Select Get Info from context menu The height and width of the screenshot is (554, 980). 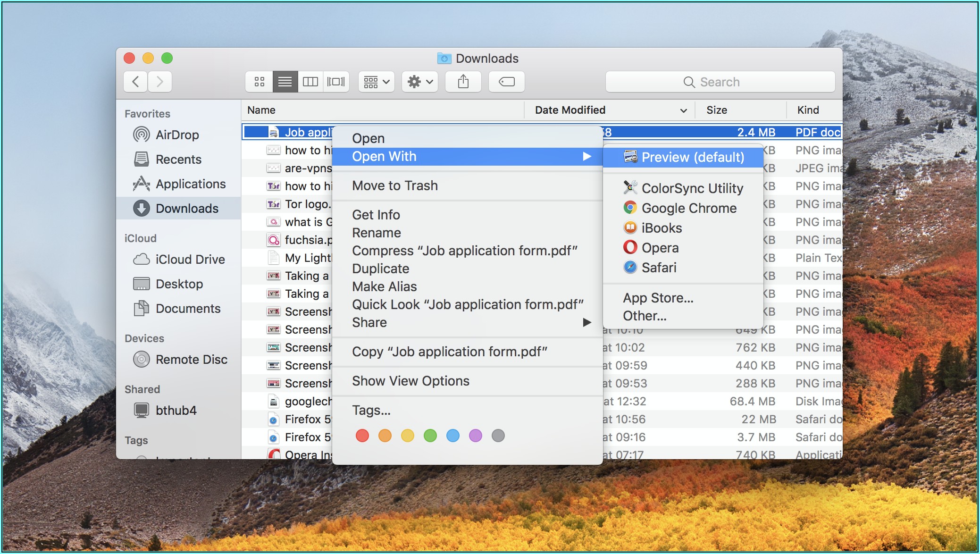[x=376, y=215]
